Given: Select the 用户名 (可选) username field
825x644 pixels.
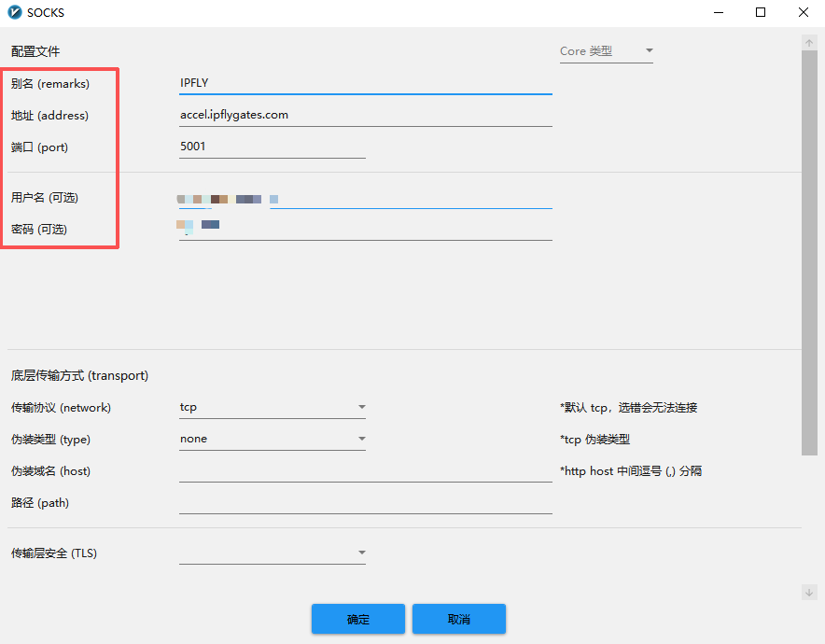Looking at the screenshot, I should 411,199.
